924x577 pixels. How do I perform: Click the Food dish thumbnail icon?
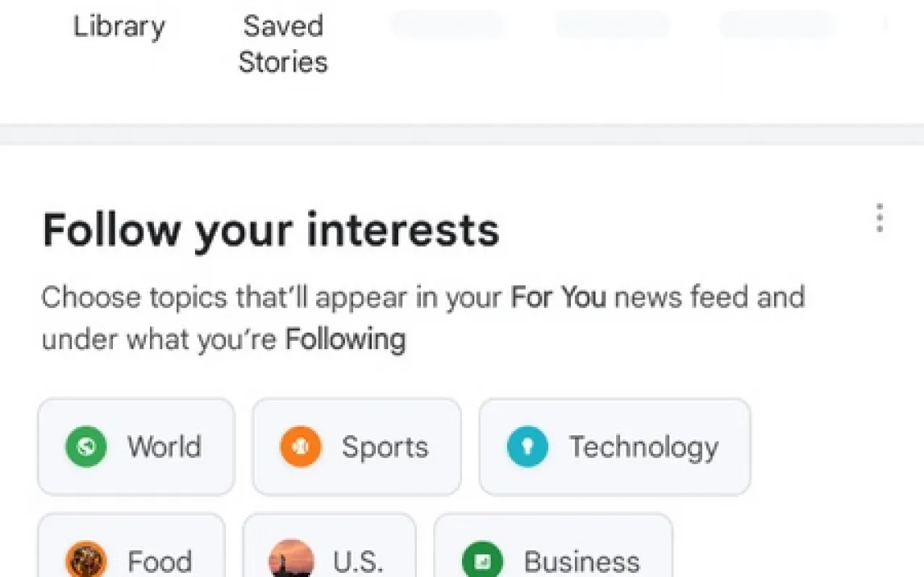[85, 559]
